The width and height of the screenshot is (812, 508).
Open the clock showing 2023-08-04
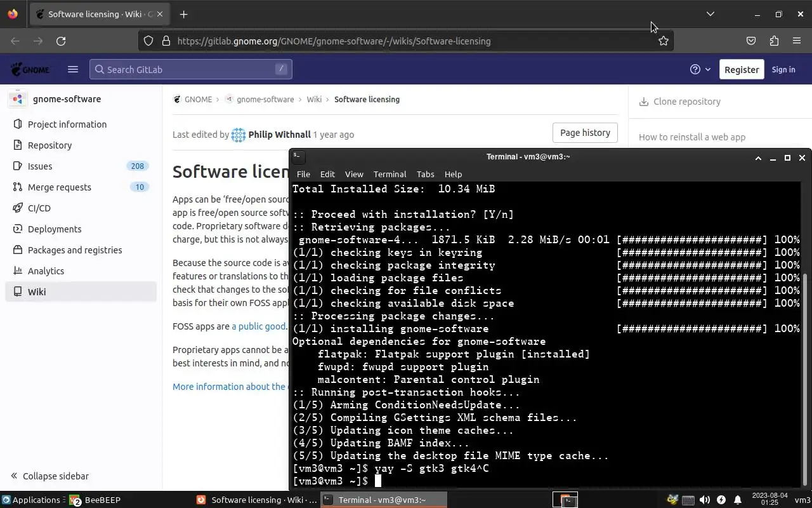(x=769, y=500)
